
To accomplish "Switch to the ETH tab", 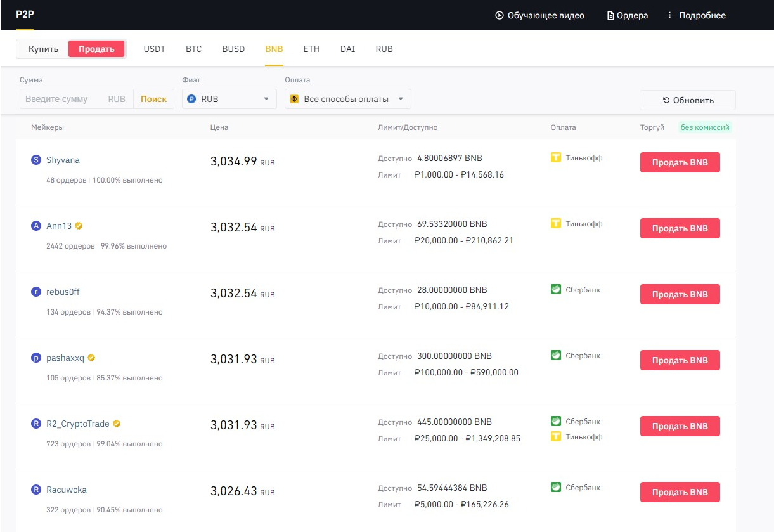I will point(311,49).
